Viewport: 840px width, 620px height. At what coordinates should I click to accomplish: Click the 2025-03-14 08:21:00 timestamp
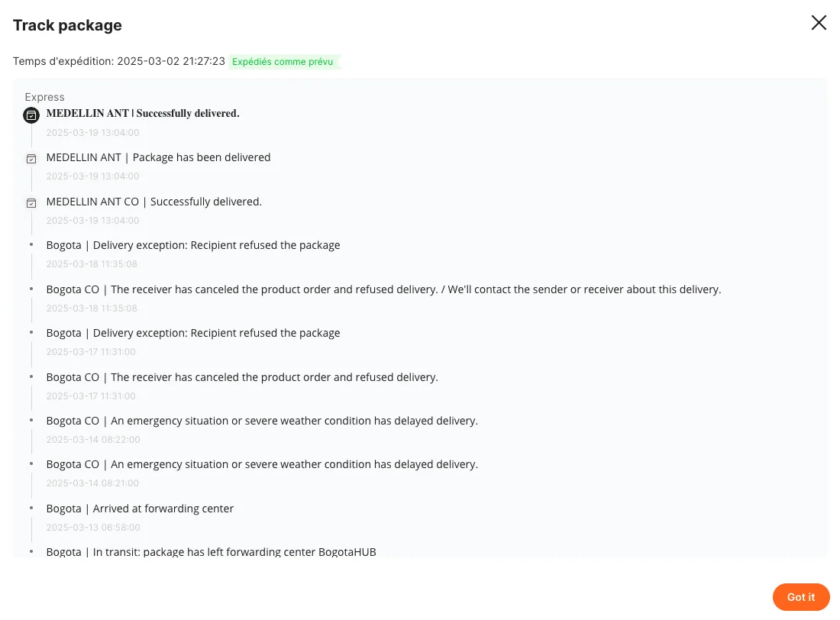click(x=92, y=483)
